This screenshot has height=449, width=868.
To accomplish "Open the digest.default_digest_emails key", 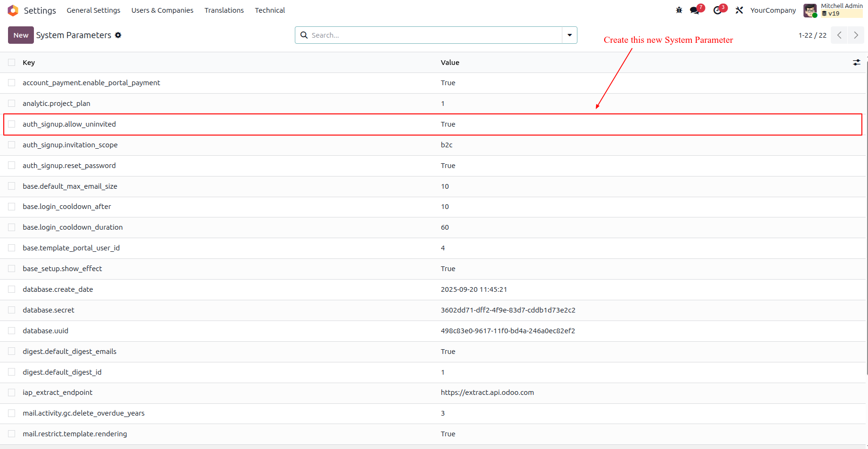I will click(70, 352).
